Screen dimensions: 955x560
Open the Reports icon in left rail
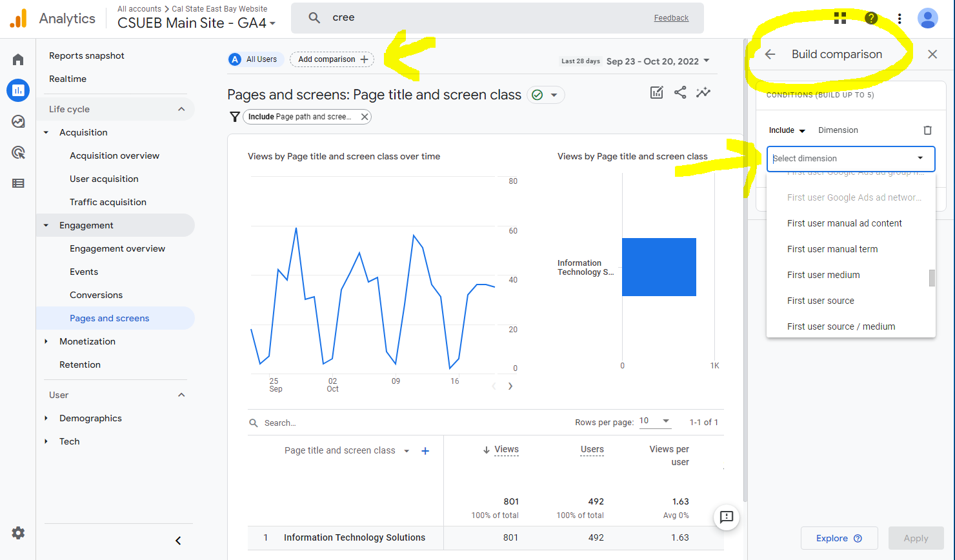pos(18,90)
